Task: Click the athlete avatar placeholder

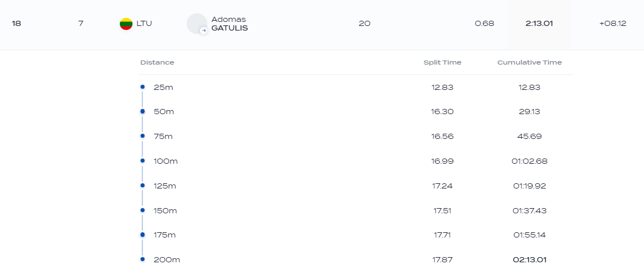Action: coord(196,24)
